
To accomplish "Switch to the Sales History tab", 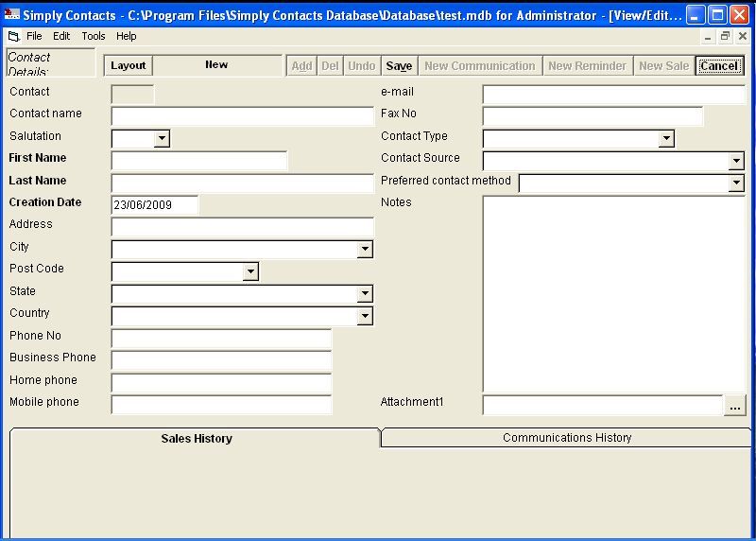I will coord(196,438).
